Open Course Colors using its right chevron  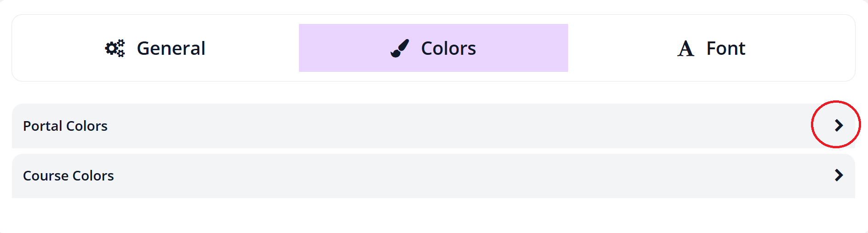coord(839,175)
